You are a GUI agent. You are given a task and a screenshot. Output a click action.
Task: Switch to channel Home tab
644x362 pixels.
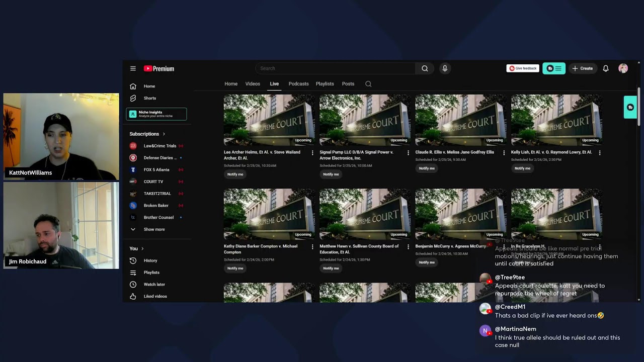[231, 84]
